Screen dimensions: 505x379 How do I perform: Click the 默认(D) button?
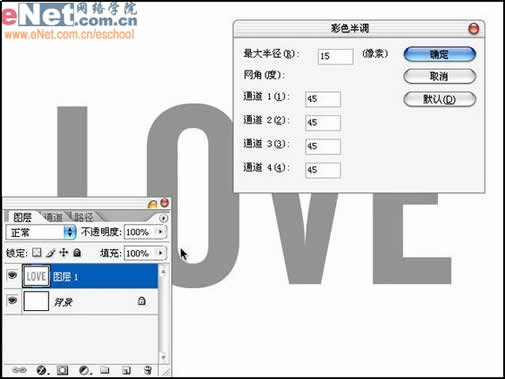click(439, 99)
